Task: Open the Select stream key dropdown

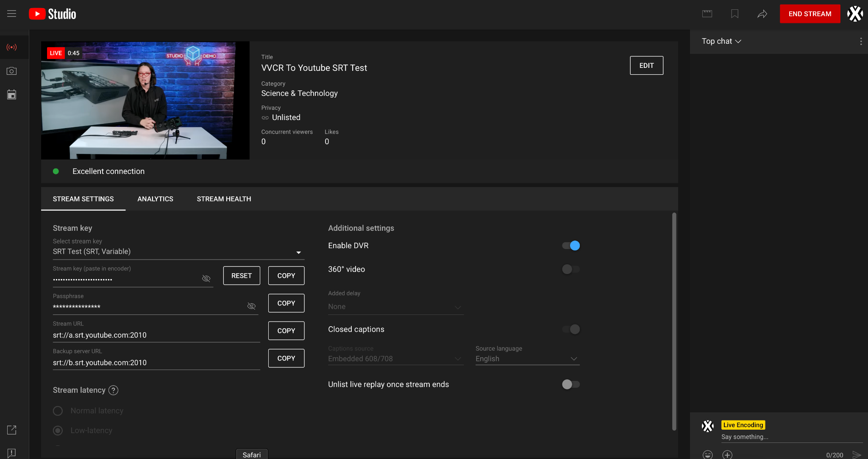Action: [298, 252]
